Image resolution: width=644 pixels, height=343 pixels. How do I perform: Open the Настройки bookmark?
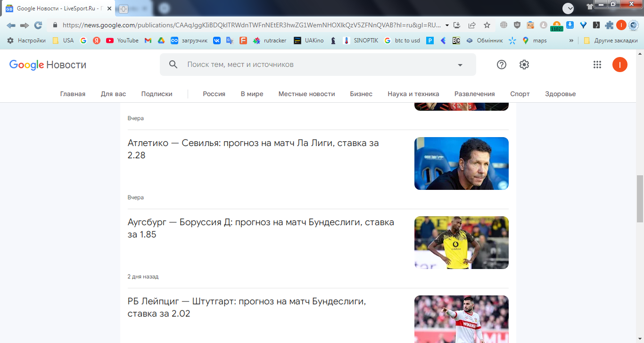(x=26, y=41)
